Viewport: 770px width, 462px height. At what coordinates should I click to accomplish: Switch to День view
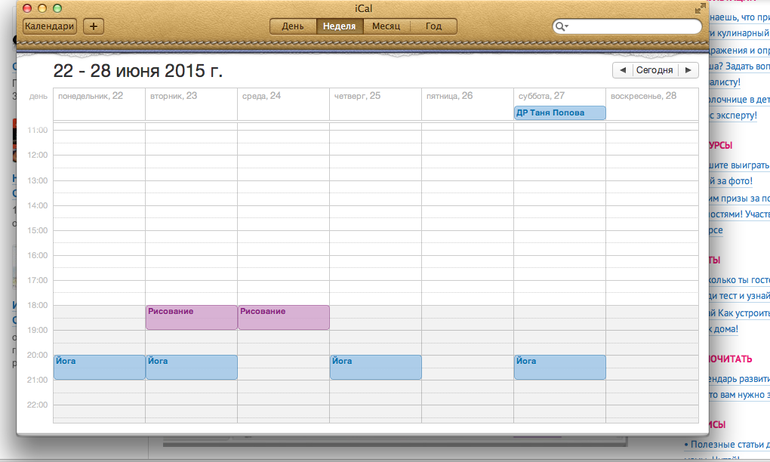tap(293, 26)
